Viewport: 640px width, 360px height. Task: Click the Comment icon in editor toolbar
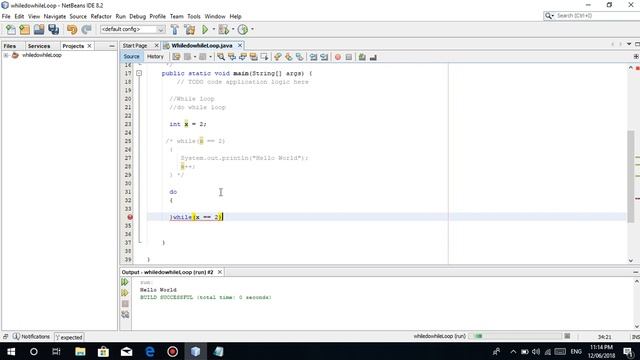[x=362, y=57]
